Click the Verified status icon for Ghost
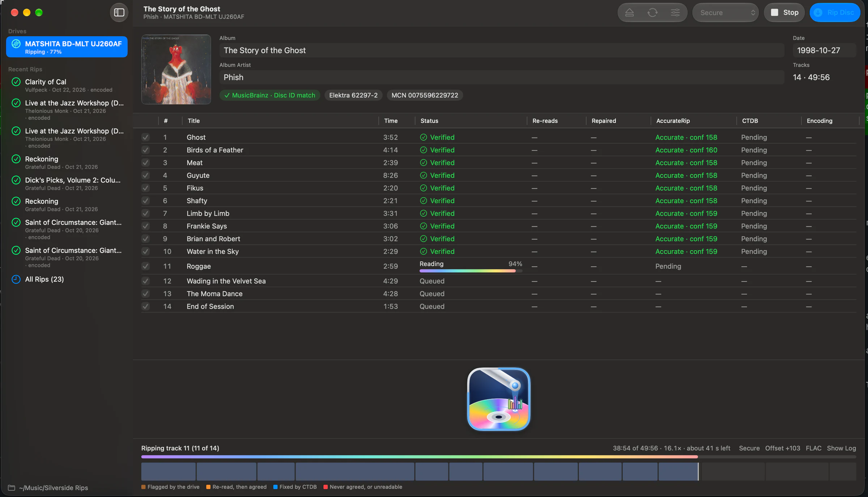Image resolution: width=868 pixels, height=497 pixels. [x=424, y=137]
